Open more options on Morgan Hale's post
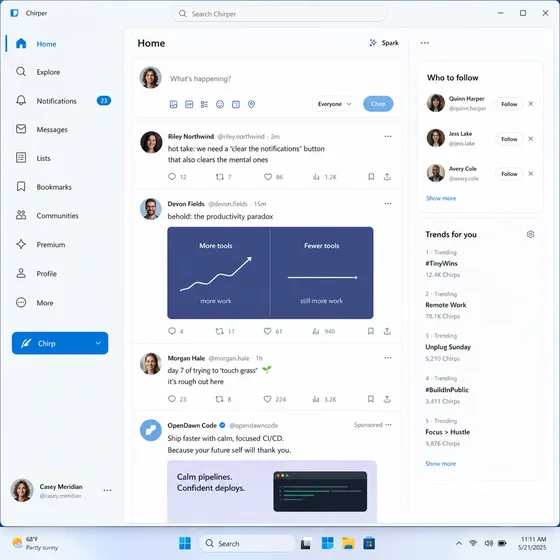Screen dimensions: 560x560 [x=388, y=358]
